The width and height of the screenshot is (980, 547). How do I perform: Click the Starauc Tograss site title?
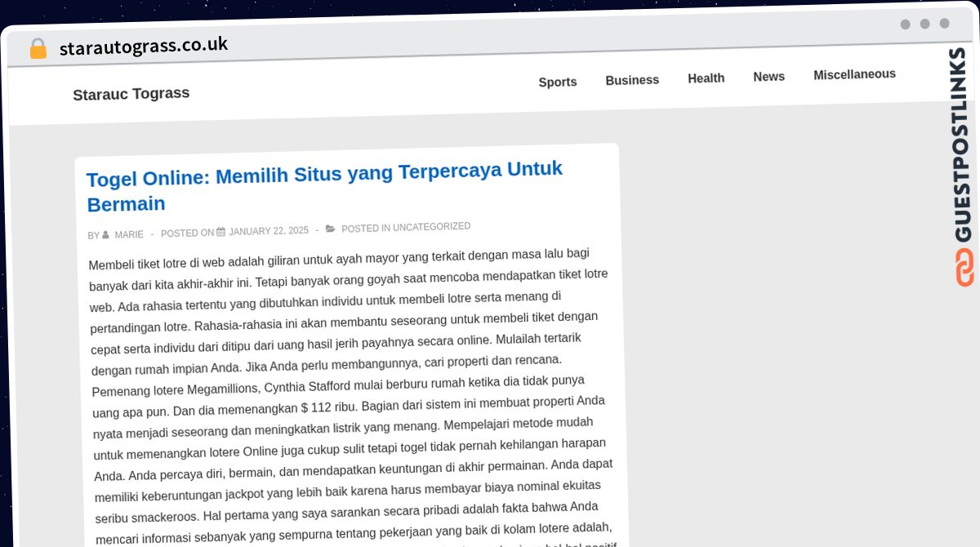pos(131,94)
